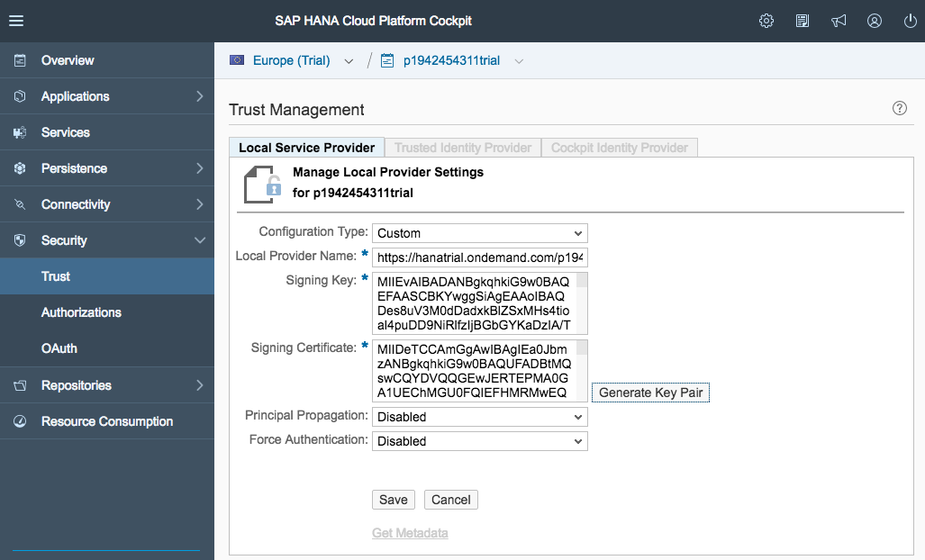925x560 pixels.
Task: Click the account icon beside p1942454311trial
Action: point(387,60)
